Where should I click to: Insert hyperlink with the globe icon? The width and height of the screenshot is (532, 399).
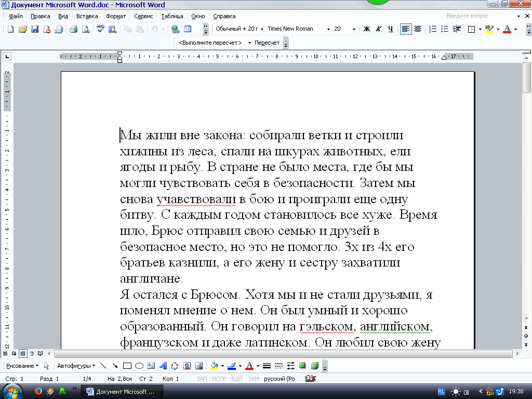click(175, 29)
